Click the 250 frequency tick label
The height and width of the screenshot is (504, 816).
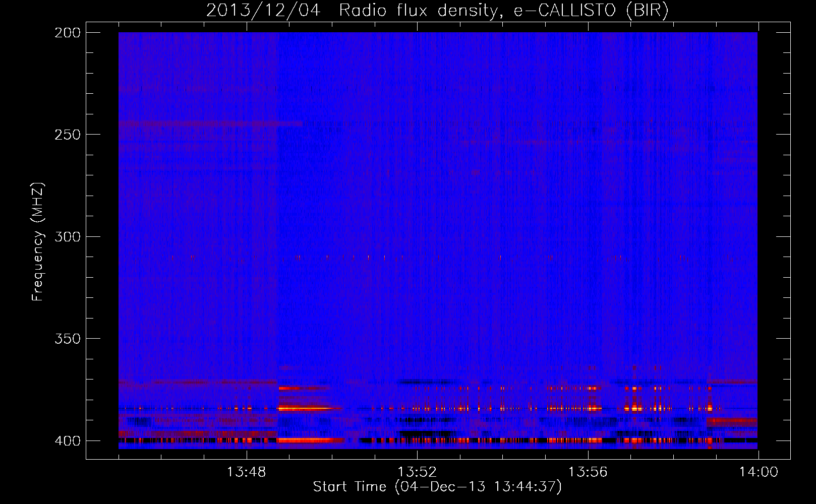pyautogui.click(x=68, y=135)
